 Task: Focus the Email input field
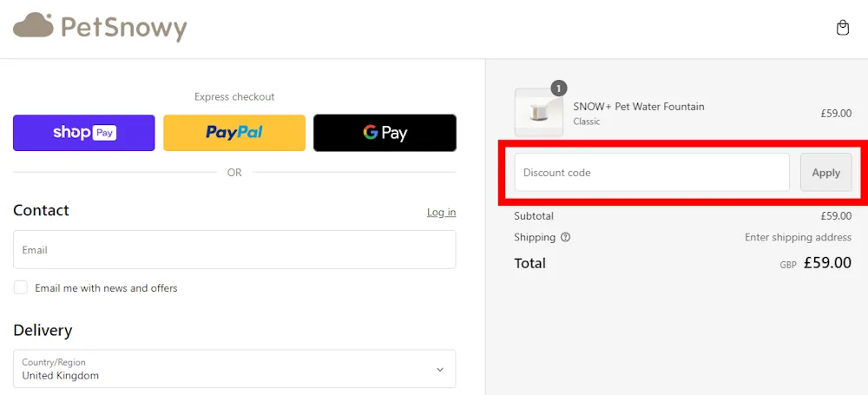(x=234, y=250)
